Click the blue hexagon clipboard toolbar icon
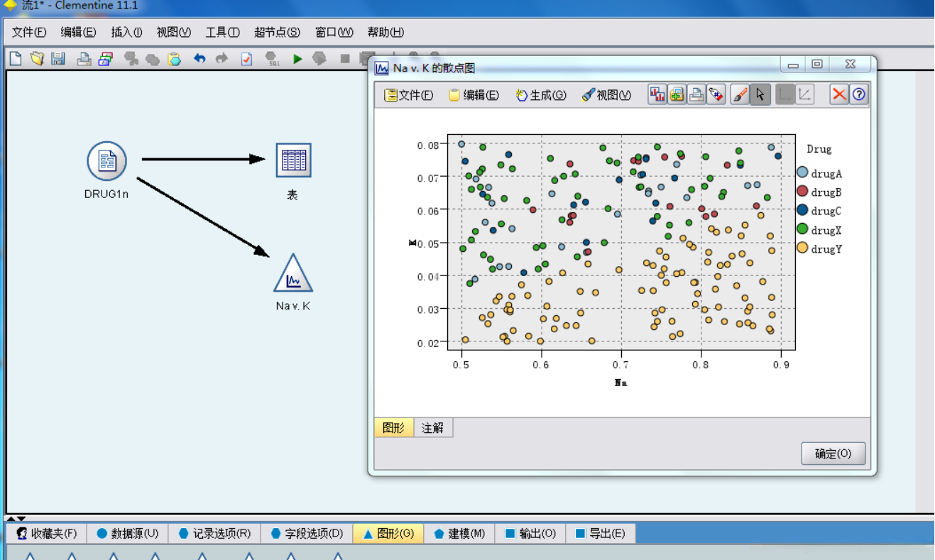 click(x=174, y=59)
